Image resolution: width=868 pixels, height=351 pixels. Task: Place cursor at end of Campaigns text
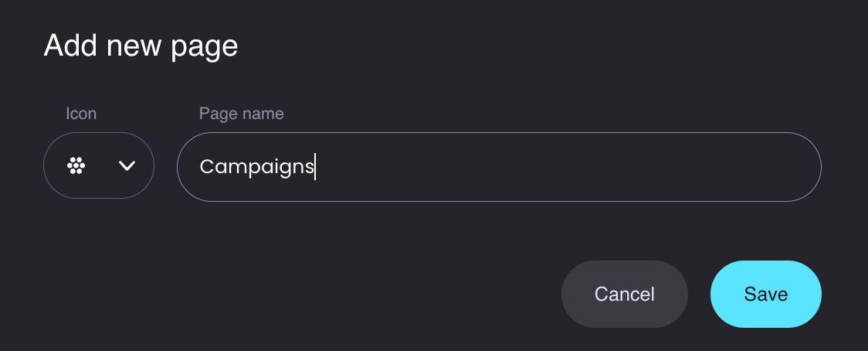(x=314, y=167)
